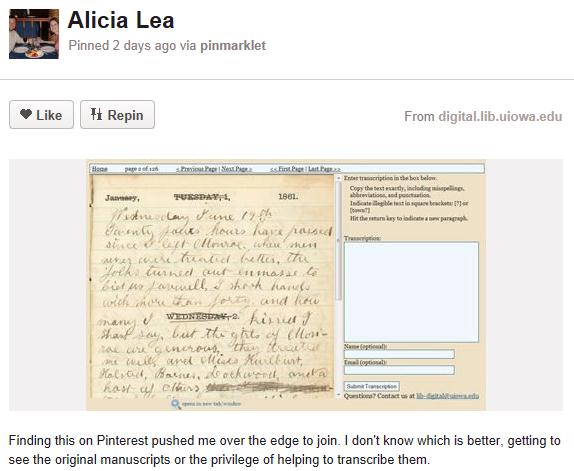Click the heart icon on Like
Image resolution: width=574 pixels, height=471 pixels.
pos(26,114)
